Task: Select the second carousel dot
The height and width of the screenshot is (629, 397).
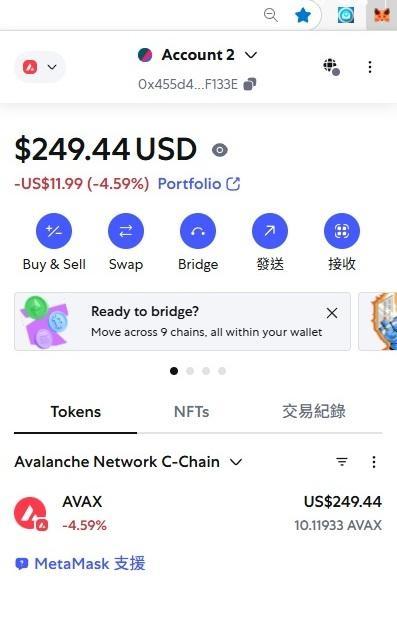Action: (x=190, y=371)
